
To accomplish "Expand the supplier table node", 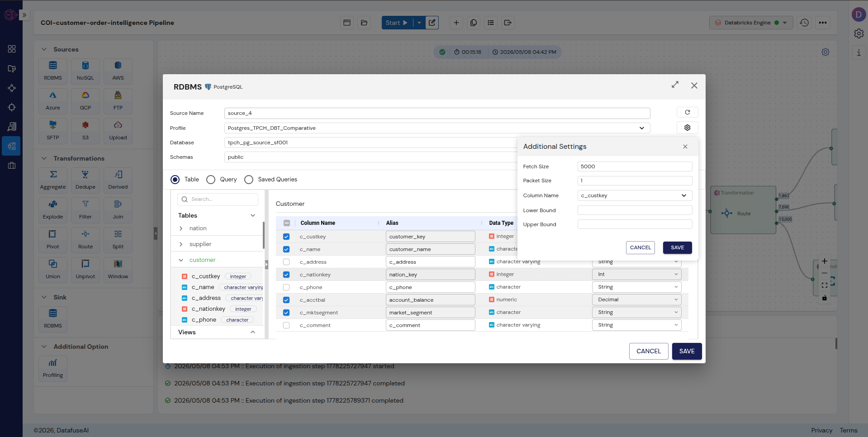I will click(x=181, y=244).
